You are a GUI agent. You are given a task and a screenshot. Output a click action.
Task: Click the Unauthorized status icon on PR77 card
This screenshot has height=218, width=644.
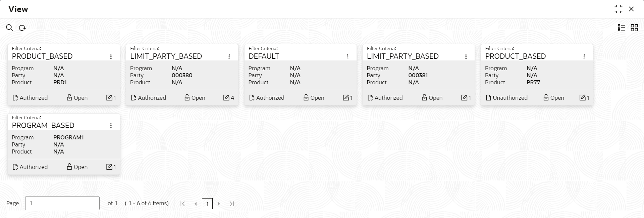pos(488,98)
